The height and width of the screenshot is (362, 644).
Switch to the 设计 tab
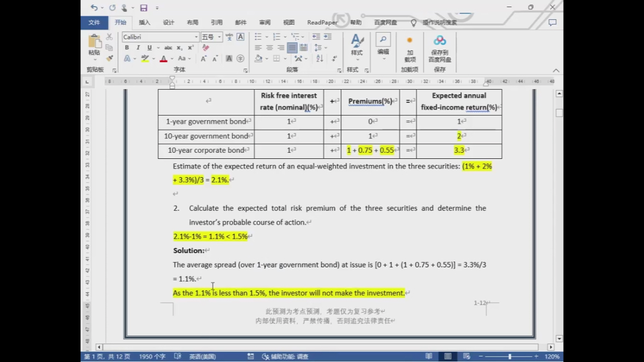168,22
